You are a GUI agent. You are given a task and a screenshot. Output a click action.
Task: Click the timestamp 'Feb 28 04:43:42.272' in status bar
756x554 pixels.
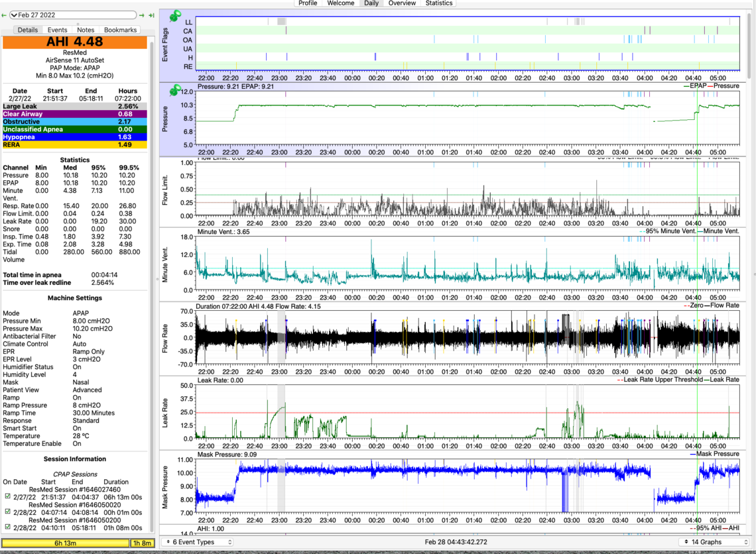pyautogui.click(x=456, y=542)
